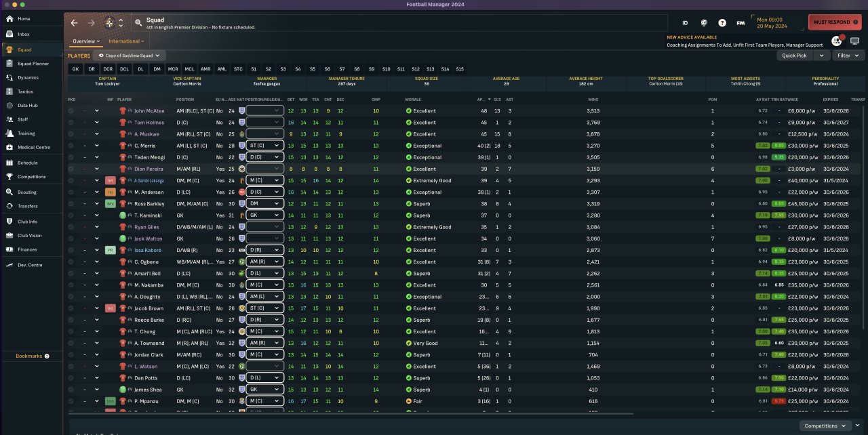The image size is (868, 435).
Task: Toggle the picked circle for Jordan Clark
Action: point(71,354)
